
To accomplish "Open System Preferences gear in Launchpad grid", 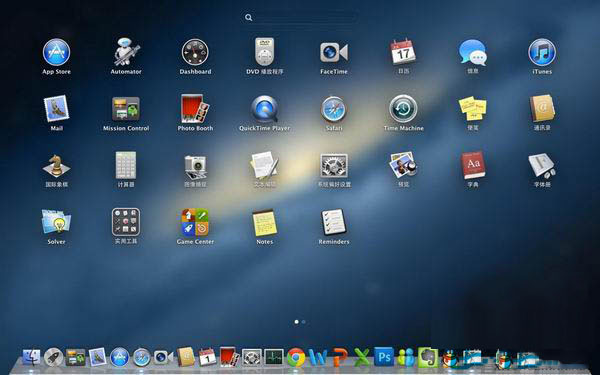I will (334, 165).
